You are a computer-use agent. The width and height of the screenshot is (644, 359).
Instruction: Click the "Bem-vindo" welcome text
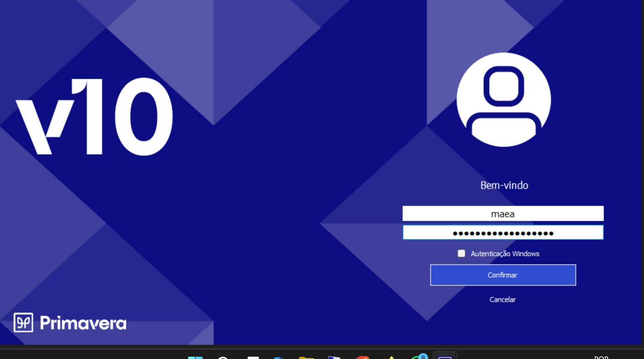tap(504, 185)
